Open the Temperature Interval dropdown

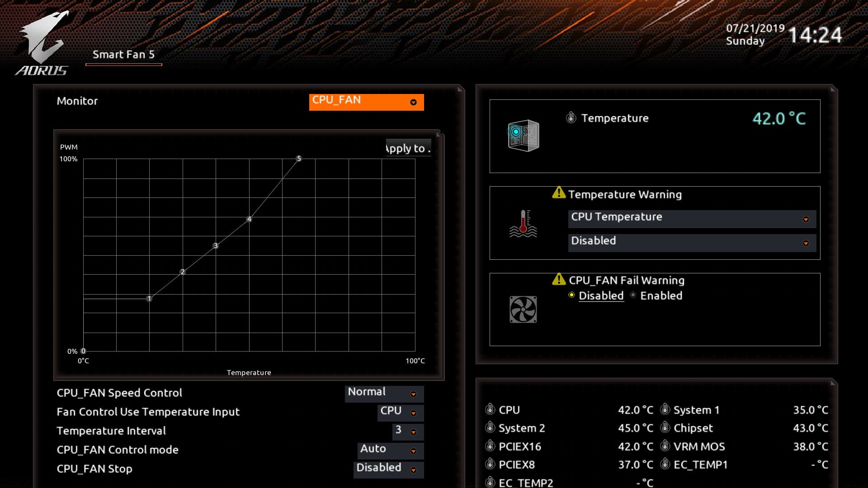click(408, 431)
